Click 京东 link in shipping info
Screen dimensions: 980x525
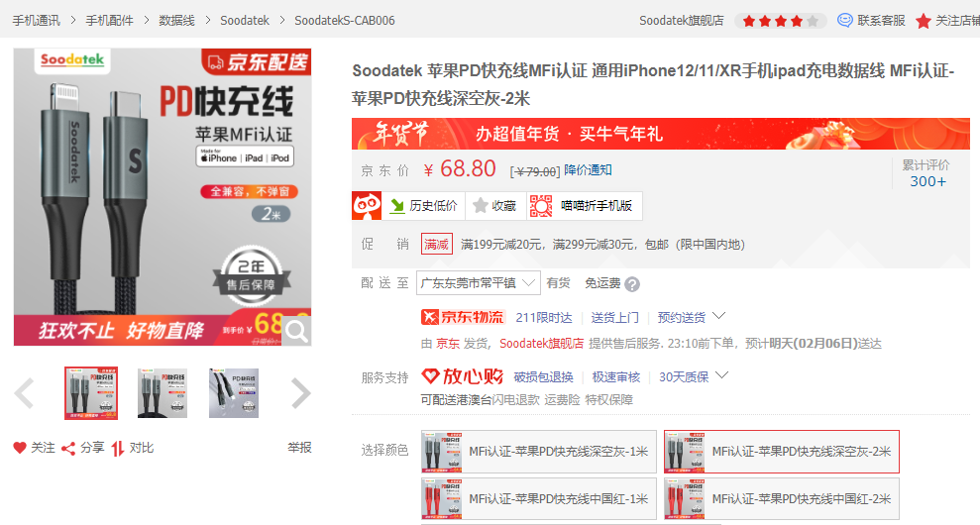448,343
